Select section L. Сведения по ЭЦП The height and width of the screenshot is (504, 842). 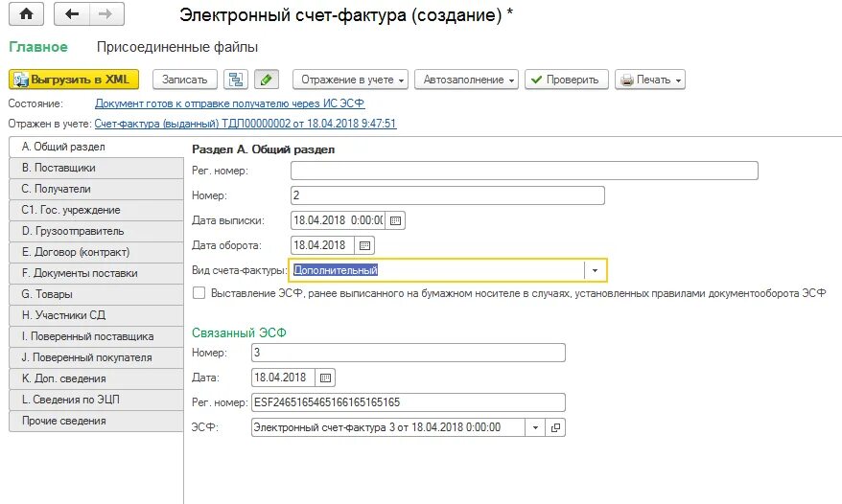(97, 400)
